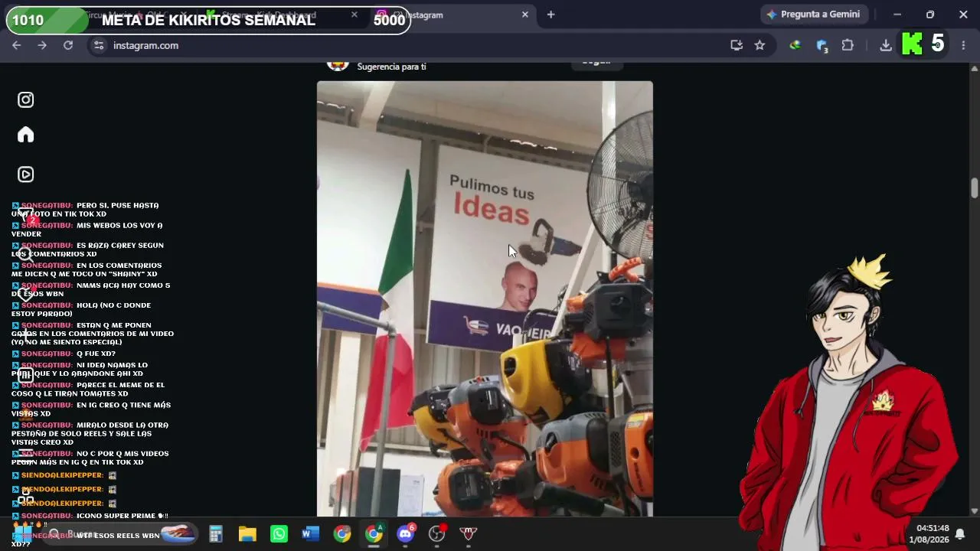The width and height of the screenshot is (980, 551).
Task: Reload the Instagram page
Action: coord(68,45)
